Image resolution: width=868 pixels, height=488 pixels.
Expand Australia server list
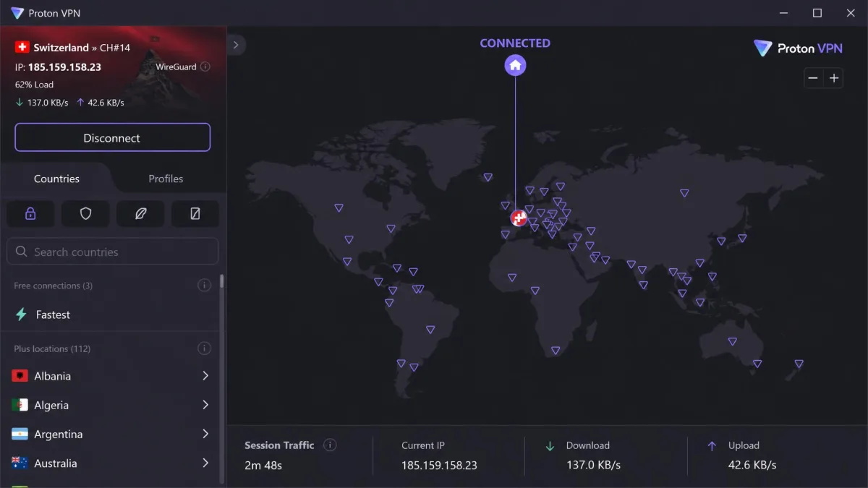coord(205,463)
